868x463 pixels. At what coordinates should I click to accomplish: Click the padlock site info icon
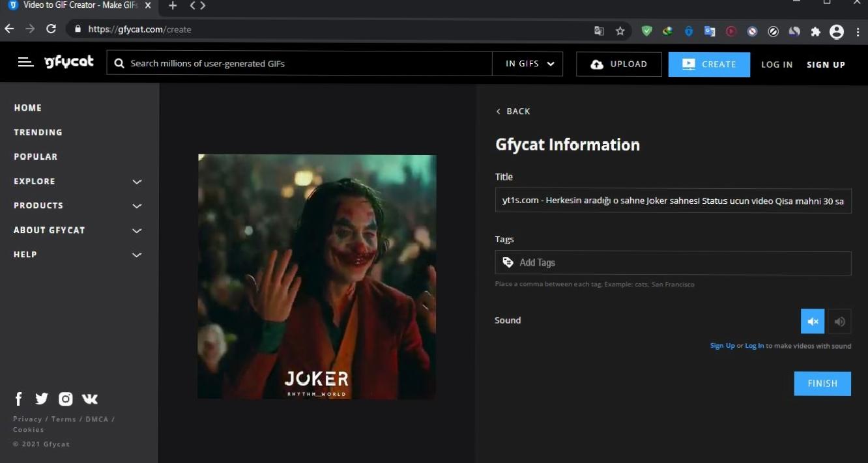coord(78,29)
